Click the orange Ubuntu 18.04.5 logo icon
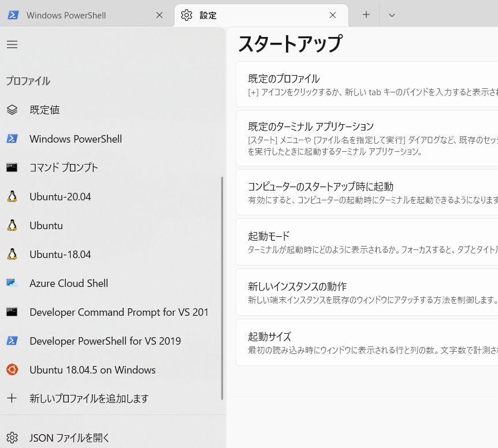The height and width of the screenshot is (448, 498). tap(12, 369)
